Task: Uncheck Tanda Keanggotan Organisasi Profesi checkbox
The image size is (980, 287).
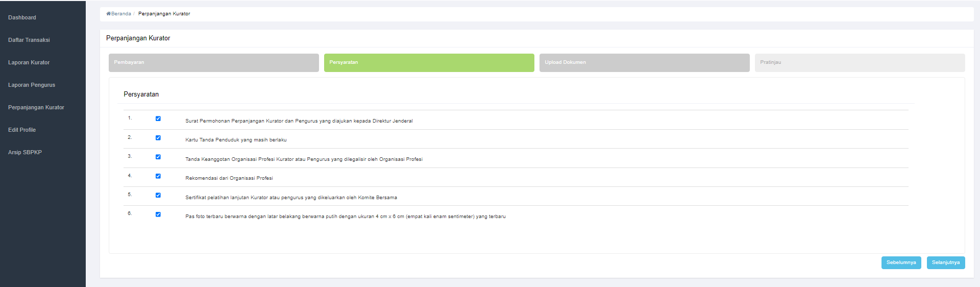Action: coord(158,157)
